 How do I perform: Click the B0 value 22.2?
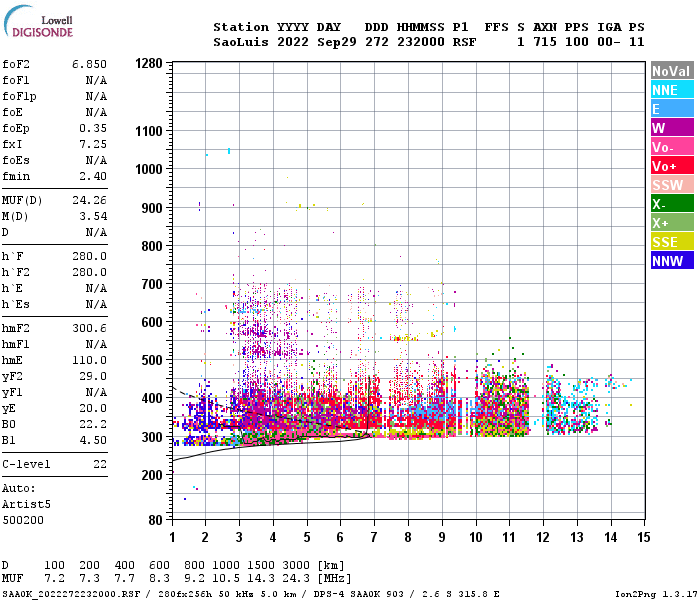click(93, 424)
